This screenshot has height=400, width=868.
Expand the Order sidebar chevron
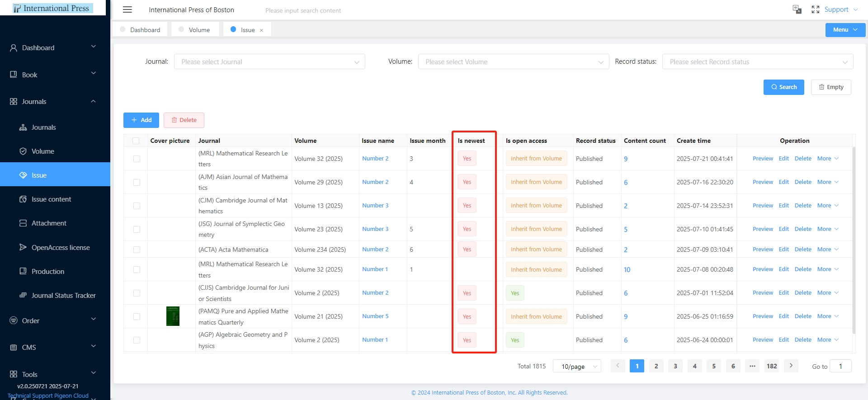94,319
